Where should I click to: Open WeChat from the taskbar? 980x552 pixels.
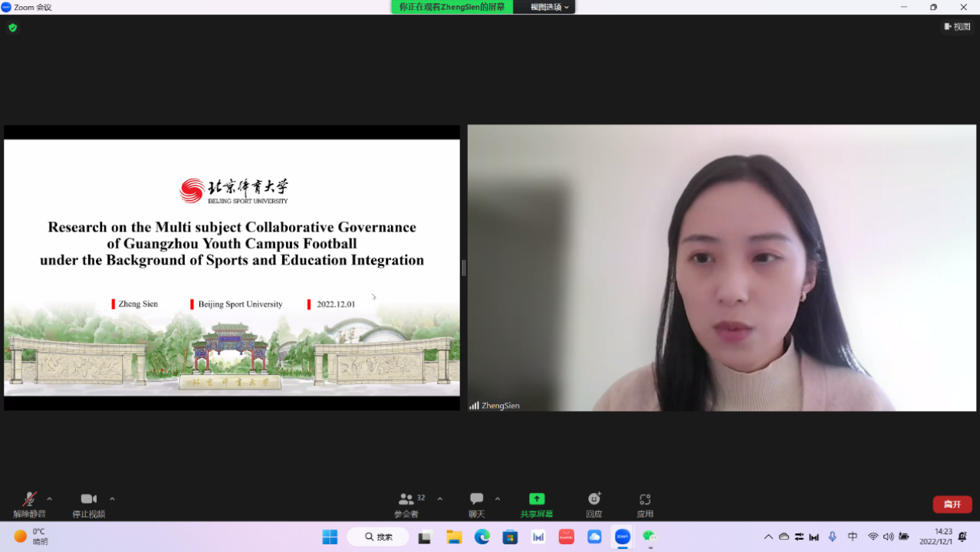(x=649, y=537)
